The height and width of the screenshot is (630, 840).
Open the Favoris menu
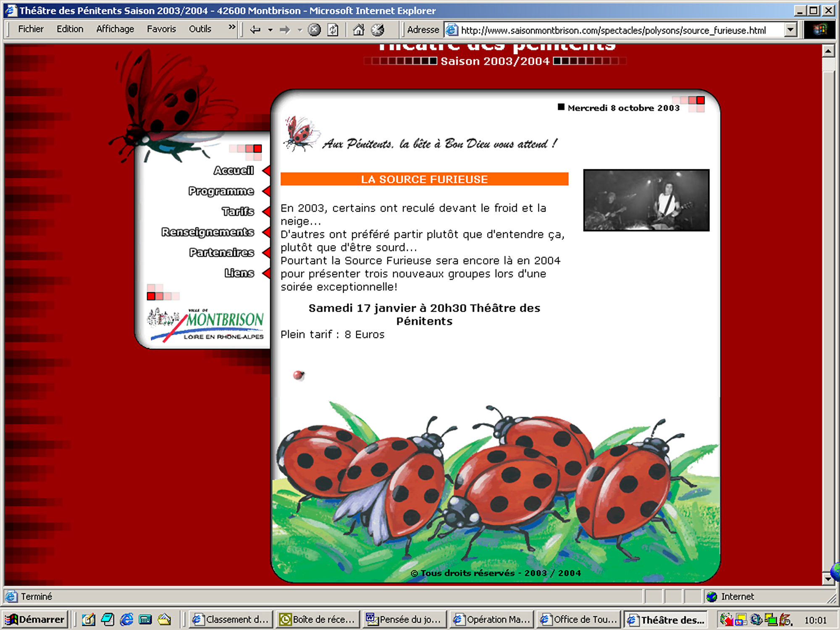tap(161, 29)
